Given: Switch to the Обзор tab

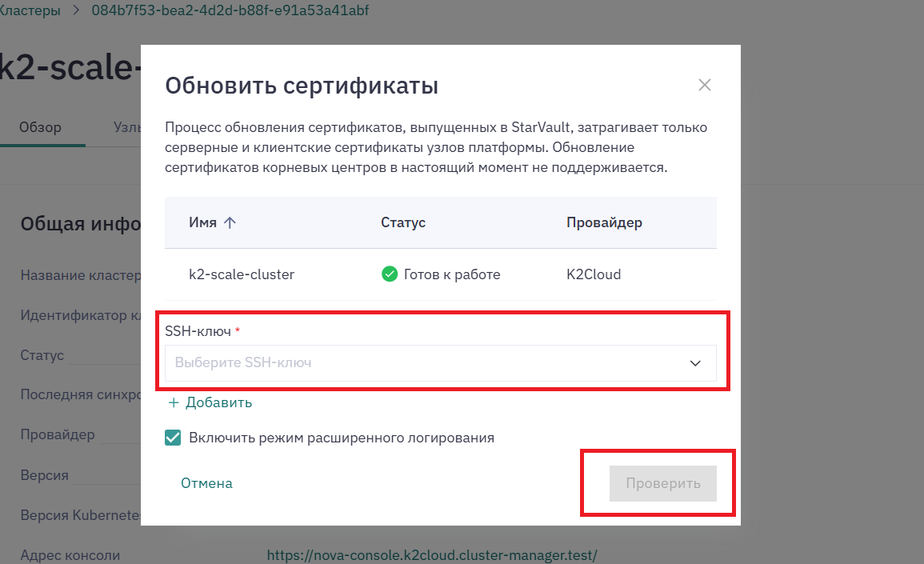Looking at the screenshot, I should pyautogui.click(x=40, y=127).
